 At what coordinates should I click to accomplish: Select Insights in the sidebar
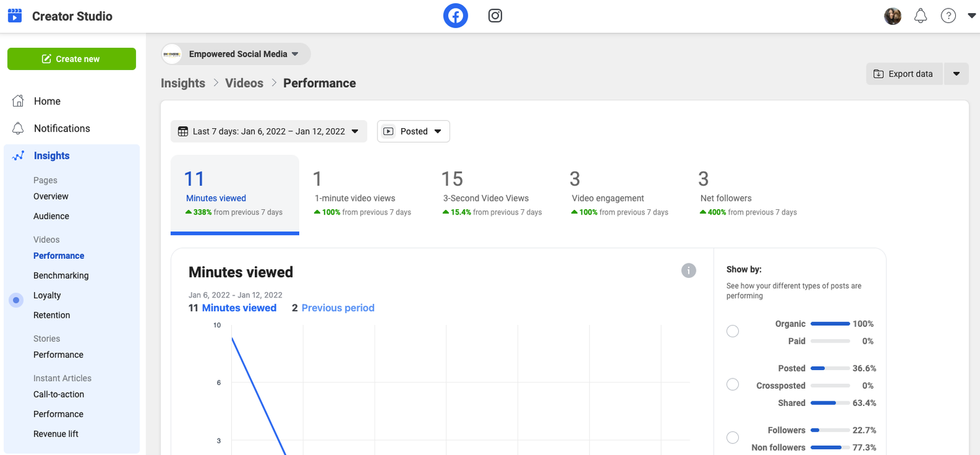tap(52, 156)
